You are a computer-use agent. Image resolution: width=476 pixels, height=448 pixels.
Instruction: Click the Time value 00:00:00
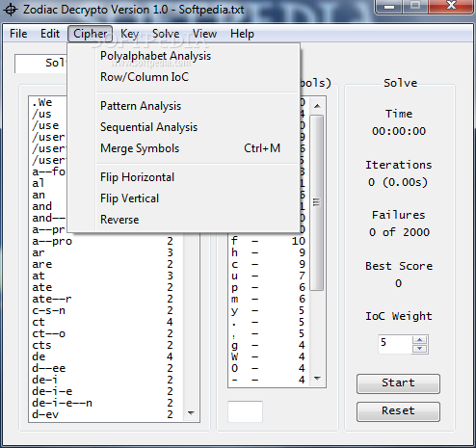point(399,131)
